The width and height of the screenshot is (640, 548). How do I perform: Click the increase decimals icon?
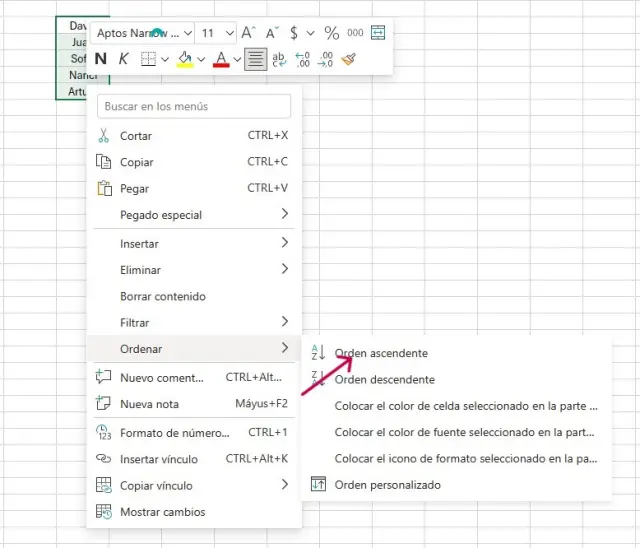click(x=303, y=59)
